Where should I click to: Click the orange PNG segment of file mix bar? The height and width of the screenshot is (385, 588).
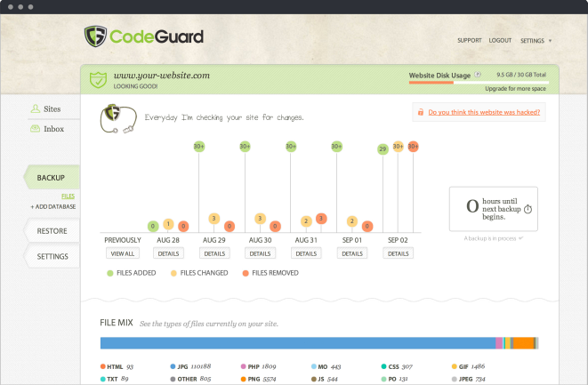(x=523, y=343)
